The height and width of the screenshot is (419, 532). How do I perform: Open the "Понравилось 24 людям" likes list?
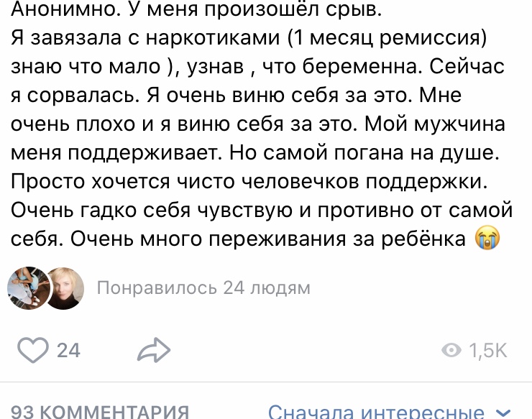203,288
